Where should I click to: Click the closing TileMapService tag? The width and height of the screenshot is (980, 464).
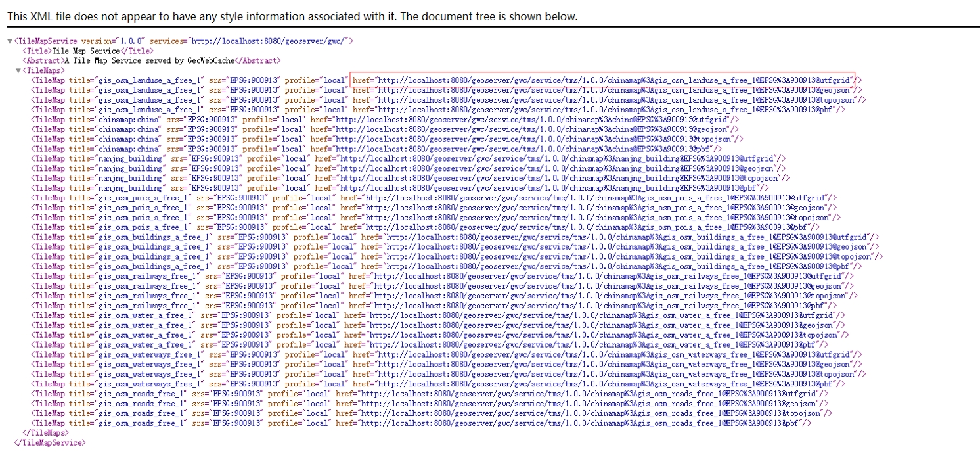coord(49,443)
